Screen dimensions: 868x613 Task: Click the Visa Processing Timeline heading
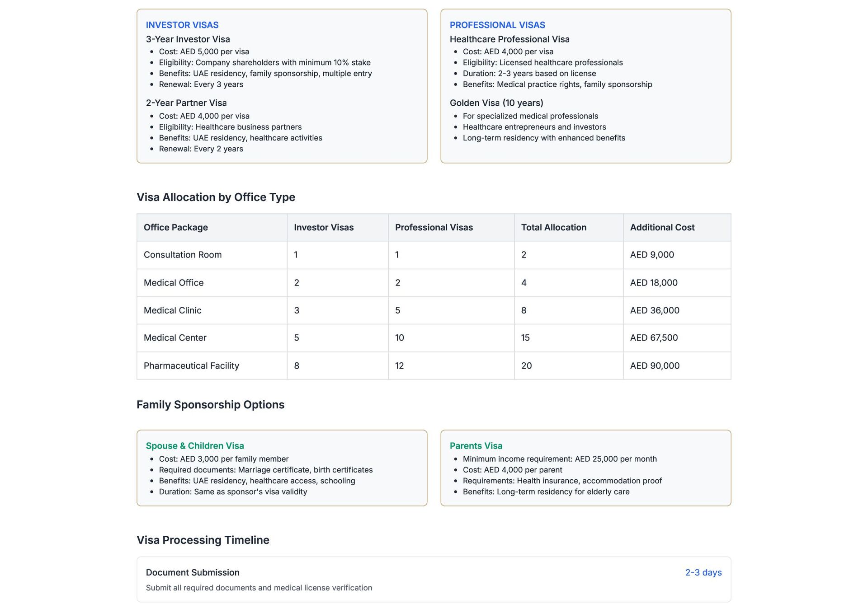[203, 540]
